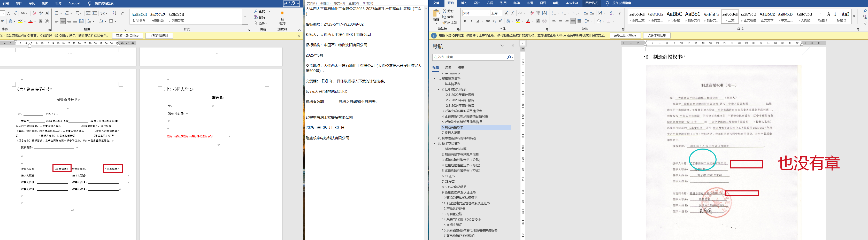Image resolution: width=868 pixels, height=240 pixels.
Task: Toggle Bold in right Word window
Action: point(465,21)
